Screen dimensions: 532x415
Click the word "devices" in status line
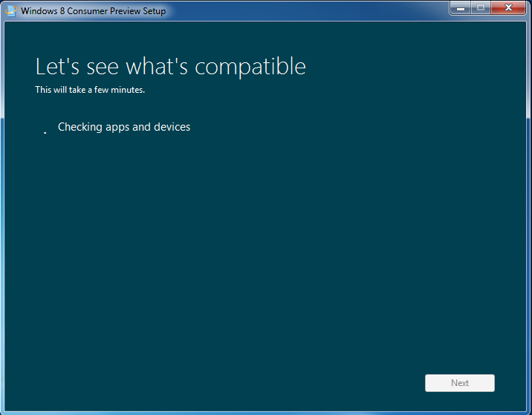point(172,127)
